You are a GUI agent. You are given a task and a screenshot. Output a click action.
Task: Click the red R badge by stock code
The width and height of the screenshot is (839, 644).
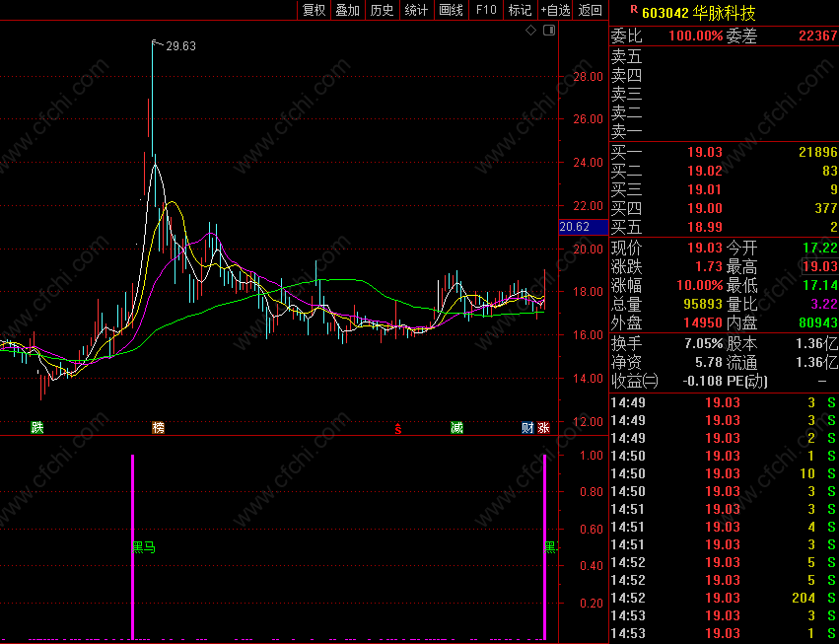tap(634, 9)
